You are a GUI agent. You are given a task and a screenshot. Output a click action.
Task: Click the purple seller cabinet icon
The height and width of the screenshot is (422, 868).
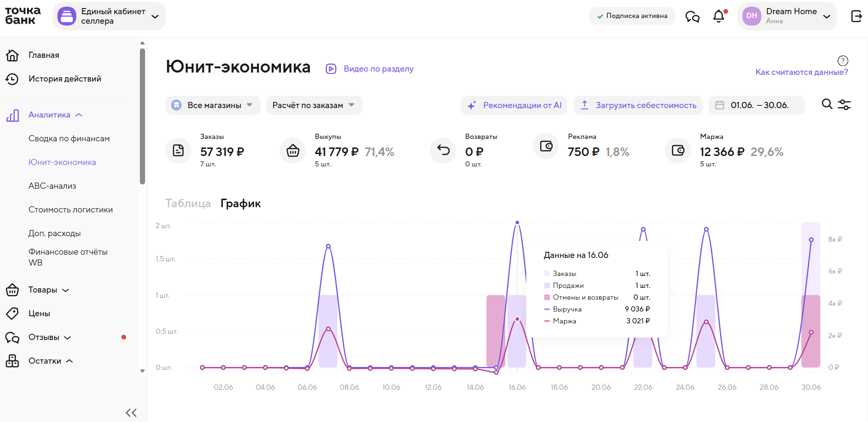[67, 16]
